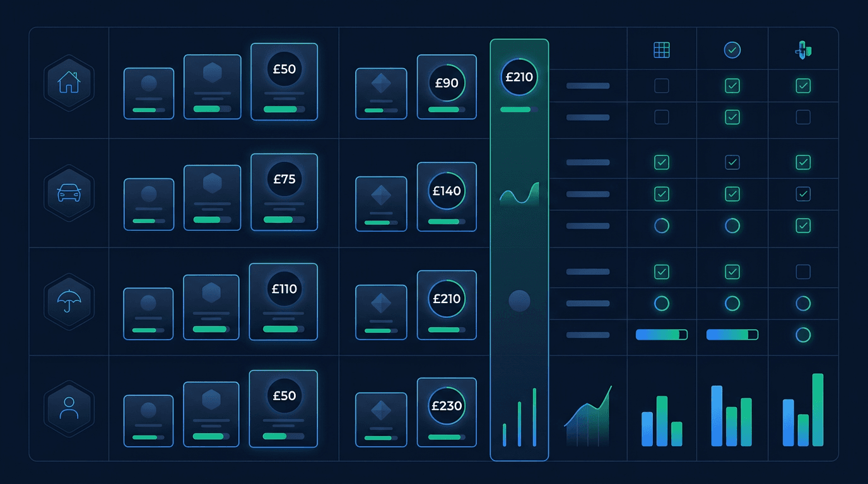Click the wave chart icon in highlighted column
The height and width of the screenshot is (484, 868).
[x=519, y=194]
